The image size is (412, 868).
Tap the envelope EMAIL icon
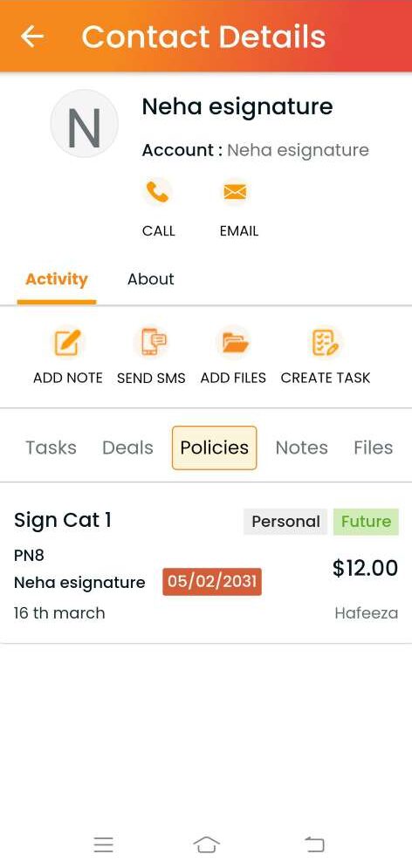click(x=235, y=193)
